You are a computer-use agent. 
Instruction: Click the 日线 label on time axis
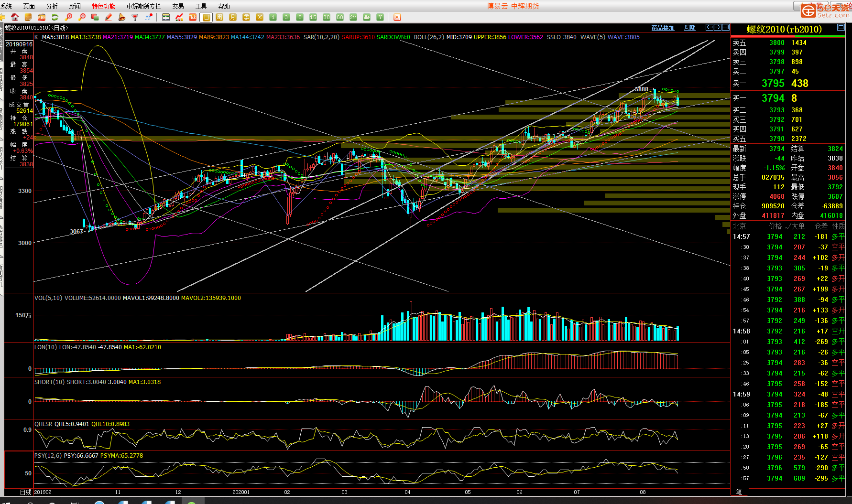(26, 492)
